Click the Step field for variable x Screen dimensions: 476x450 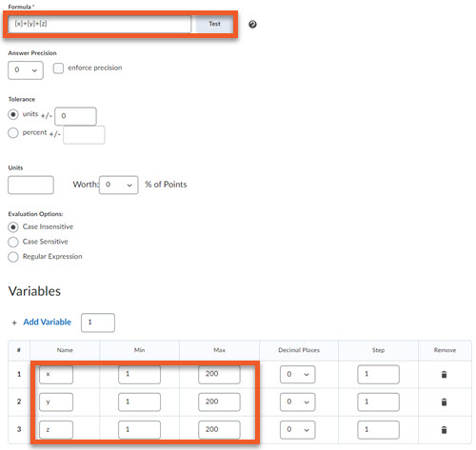(378, 375)
